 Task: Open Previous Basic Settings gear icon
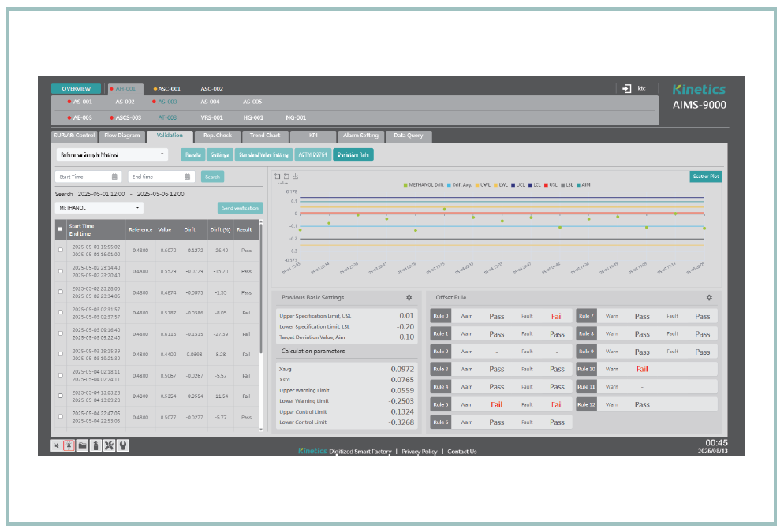[x=409, y=298]
